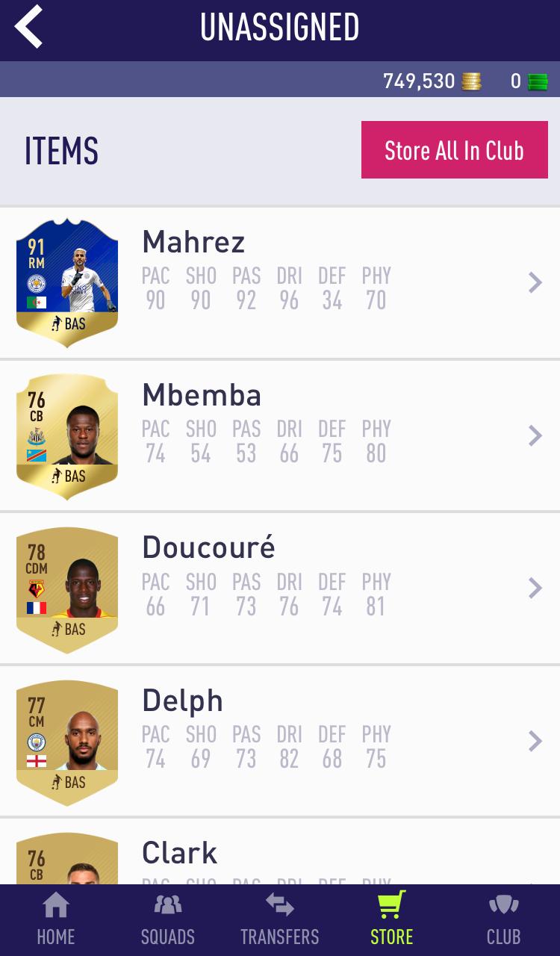Open the Transfers arrows icon

coord(280,905)
